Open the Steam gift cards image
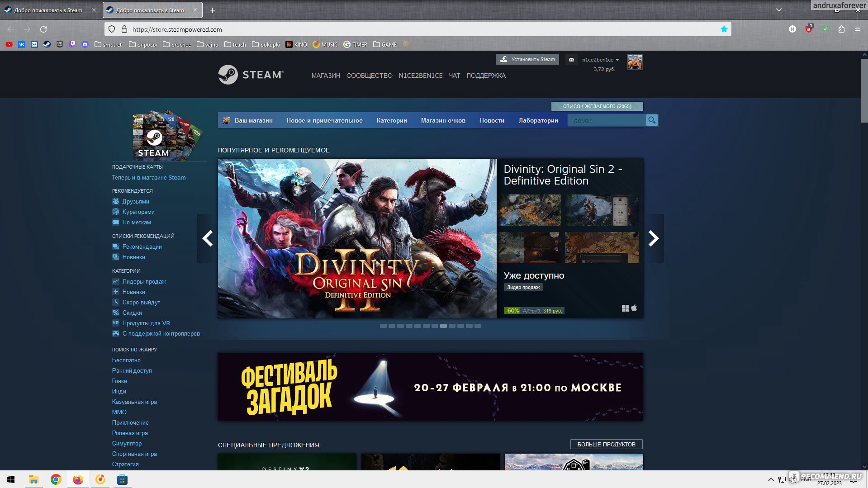Image resolution: width=868 pixels, height=488 pixels. point(167,135)
